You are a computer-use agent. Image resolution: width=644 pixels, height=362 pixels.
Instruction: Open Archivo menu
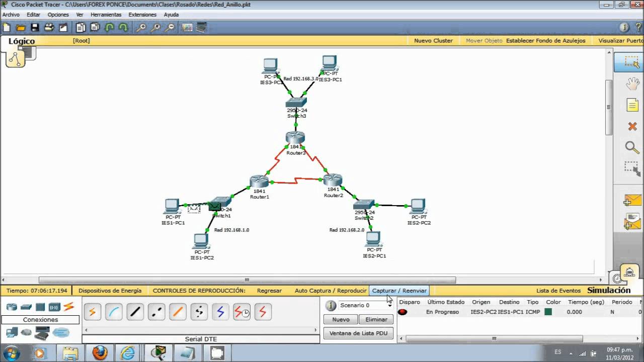click(x=11, y=15)
